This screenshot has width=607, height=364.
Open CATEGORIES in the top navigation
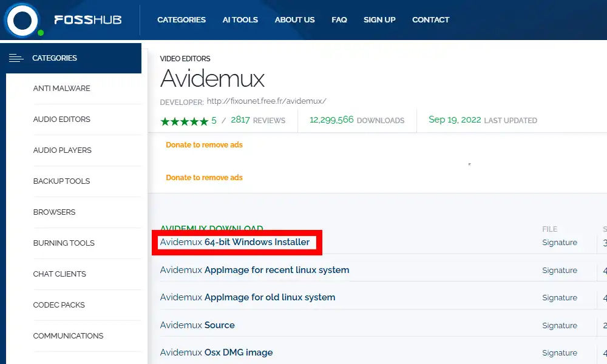pyautogui.click(x=181, y=20)
